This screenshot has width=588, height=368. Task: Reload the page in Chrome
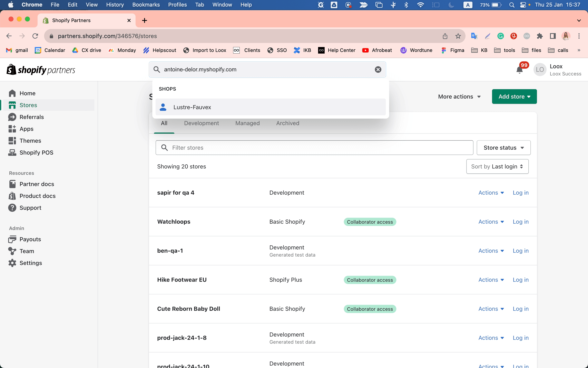pyautogui.click(x=35, y=36)
